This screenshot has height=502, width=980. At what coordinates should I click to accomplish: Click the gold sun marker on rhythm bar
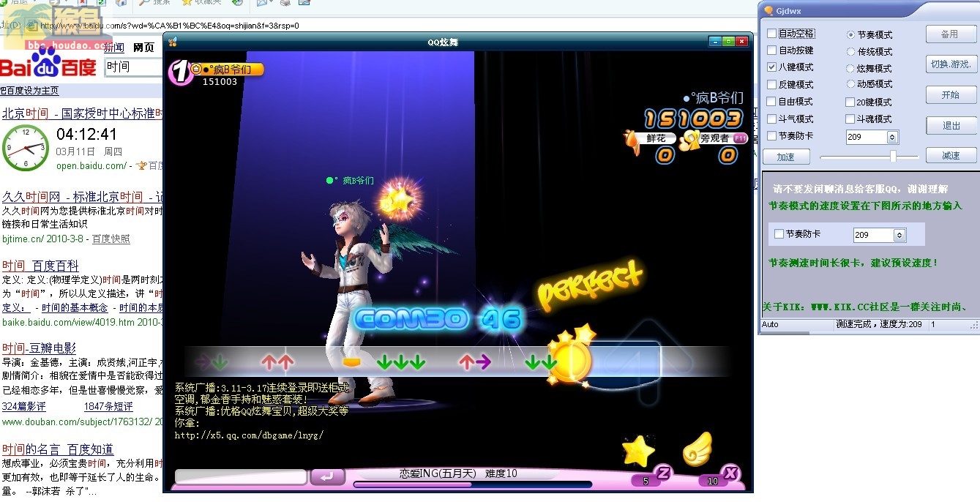coord(570,360)
